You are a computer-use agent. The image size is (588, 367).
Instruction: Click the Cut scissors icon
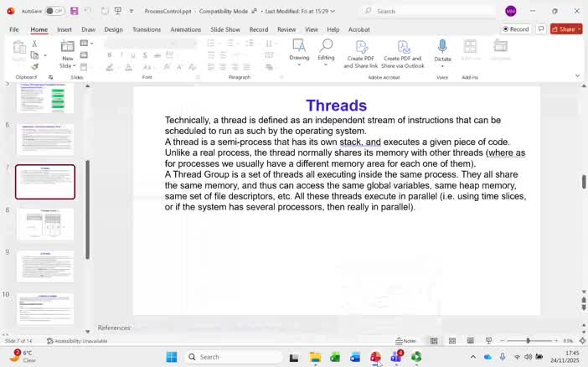34,44
